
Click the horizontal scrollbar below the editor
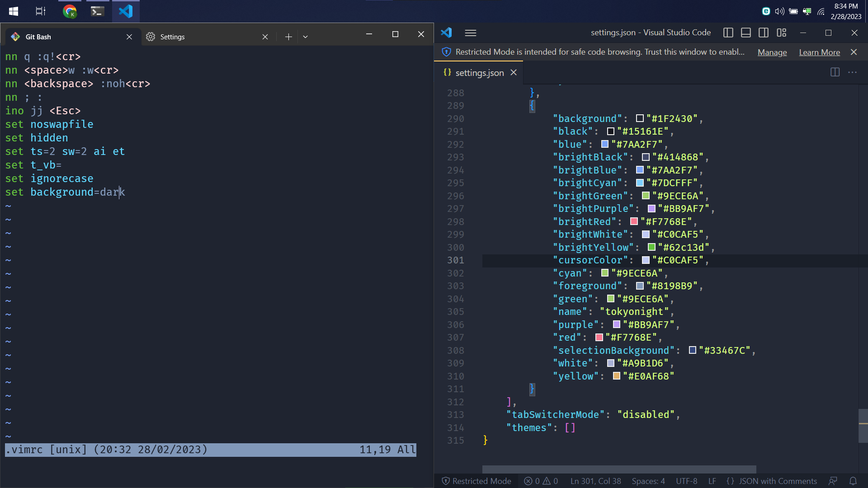point(619,469)
